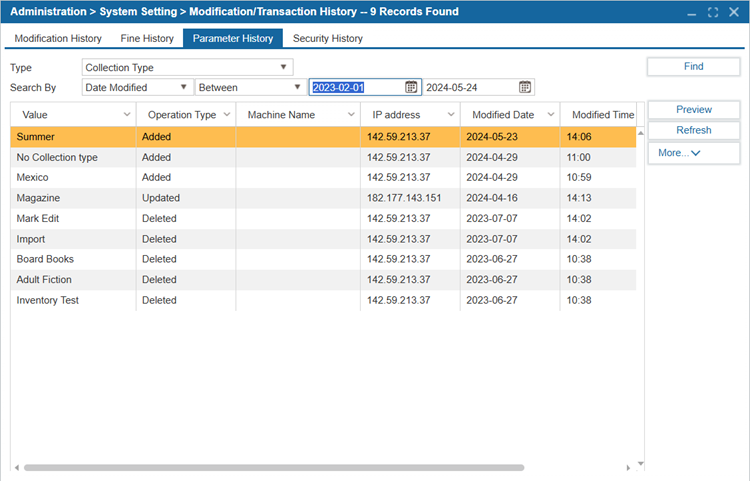This screenshot has height=481, width=750.
Task: Maximize the history window to fullscreen
Action: pos(713,12)
